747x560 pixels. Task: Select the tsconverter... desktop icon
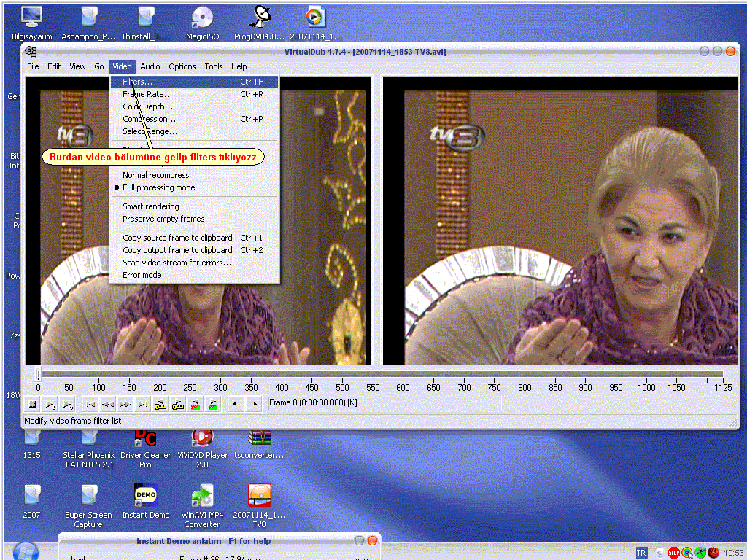pos(259,445)
